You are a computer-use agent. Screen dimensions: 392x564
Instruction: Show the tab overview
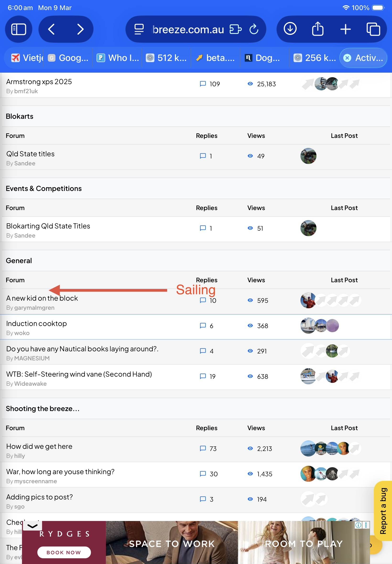click(x=373, y=29)
